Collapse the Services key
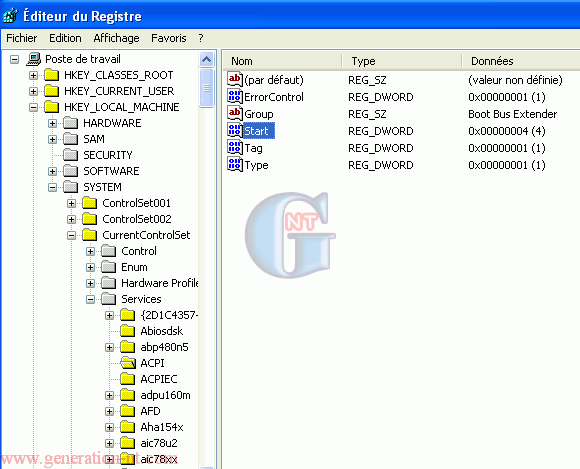The height and width of the screenshot is (469, 580). click(90, 299)
